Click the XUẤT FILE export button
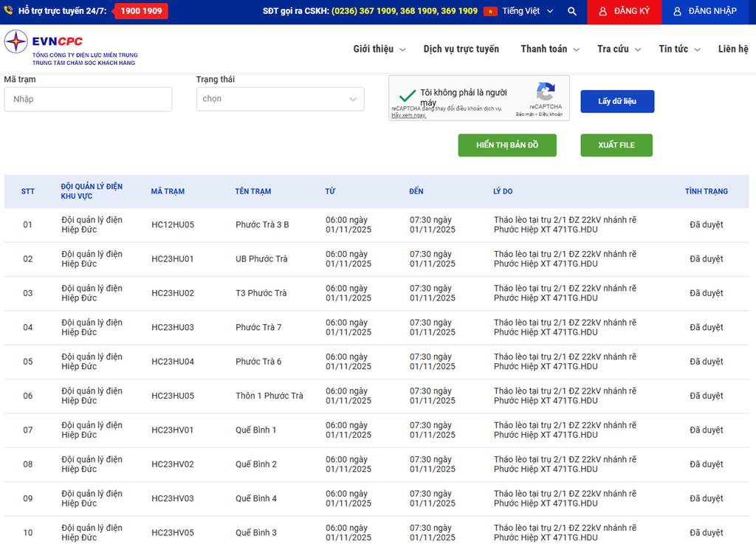Image resolution: width=756 pixels, height=550 pixels. click(616, 145)
